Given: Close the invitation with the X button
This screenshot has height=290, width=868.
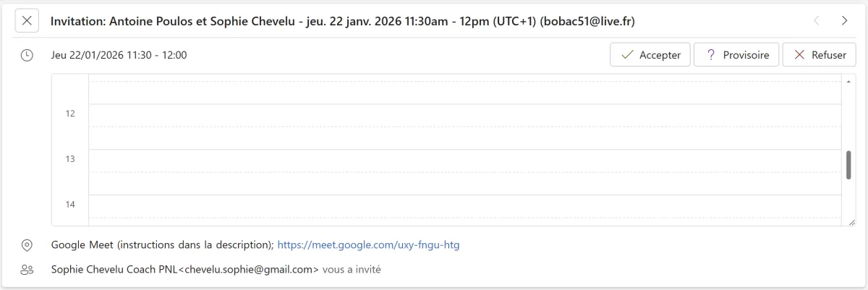Looking at the screenshot, I should point(27,21).
